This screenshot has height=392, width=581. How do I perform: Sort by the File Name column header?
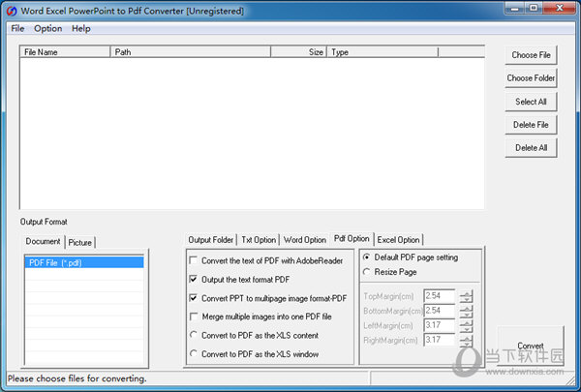point(65,52)
